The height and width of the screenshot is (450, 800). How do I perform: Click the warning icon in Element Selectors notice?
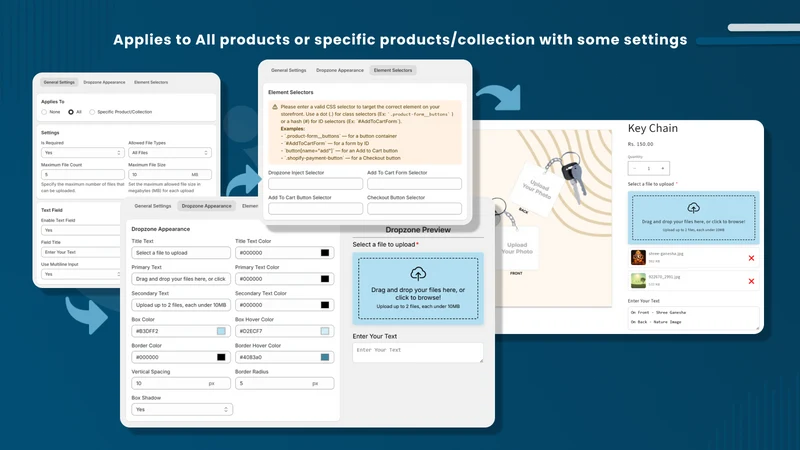click(x=275, y=107)
